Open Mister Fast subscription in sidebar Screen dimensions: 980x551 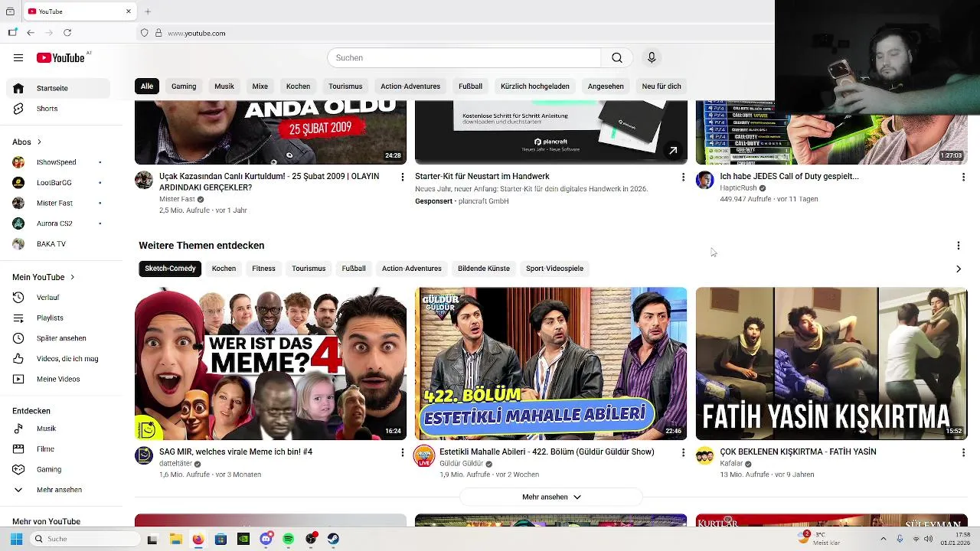point(58,203)
